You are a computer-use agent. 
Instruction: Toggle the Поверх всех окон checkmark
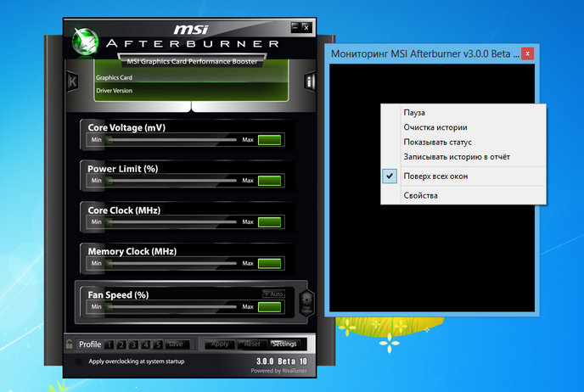tap(390, 176)
